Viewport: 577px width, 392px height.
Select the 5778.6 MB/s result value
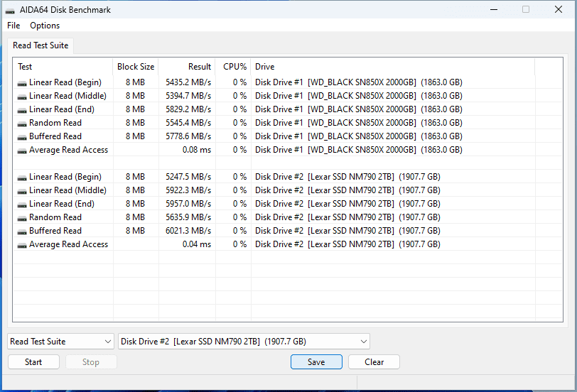188,136
